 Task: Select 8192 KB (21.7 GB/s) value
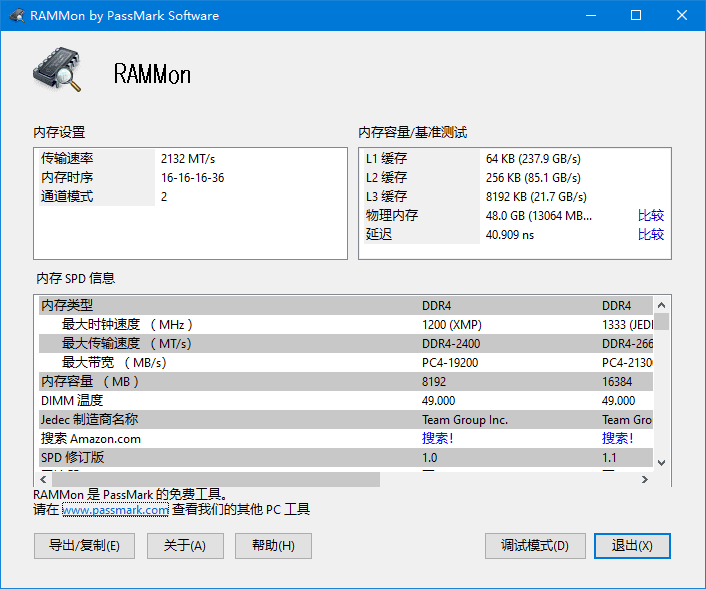536,196
